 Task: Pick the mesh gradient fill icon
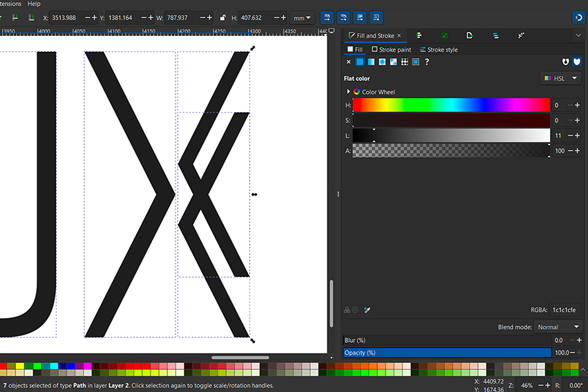pos(393,62)
